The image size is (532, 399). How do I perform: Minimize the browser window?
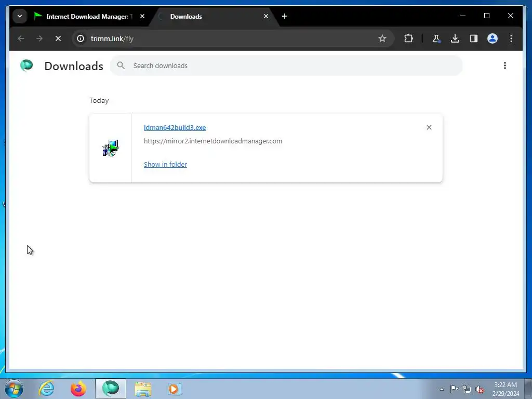pyautogui.click(x=463, y=16)
